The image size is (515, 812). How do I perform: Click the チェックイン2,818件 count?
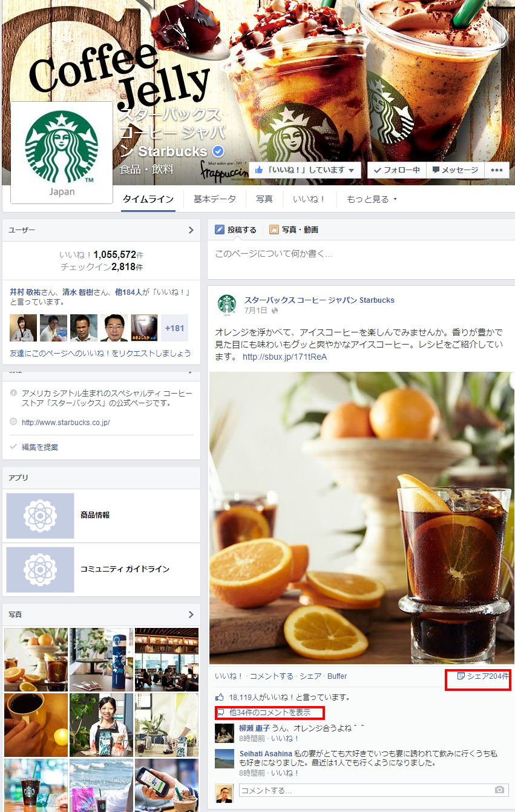click(x=102, y=266)
